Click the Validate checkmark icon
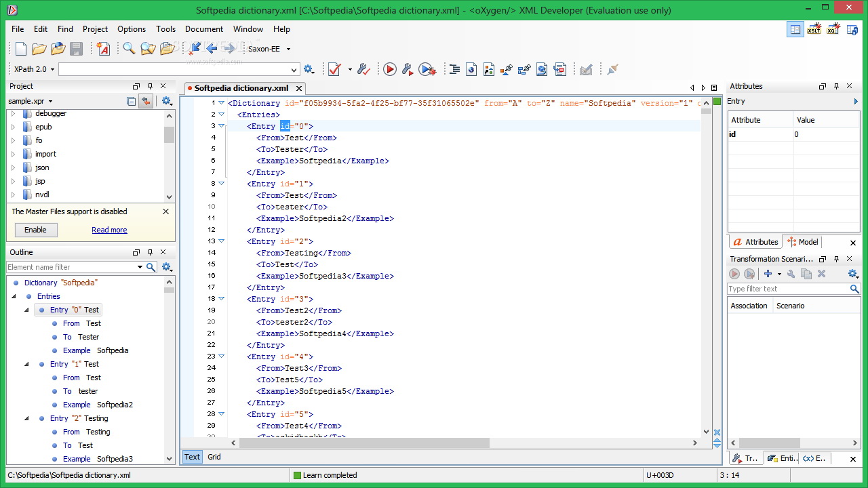The height and width of the screenshot is (488, 868). point(334,69)
